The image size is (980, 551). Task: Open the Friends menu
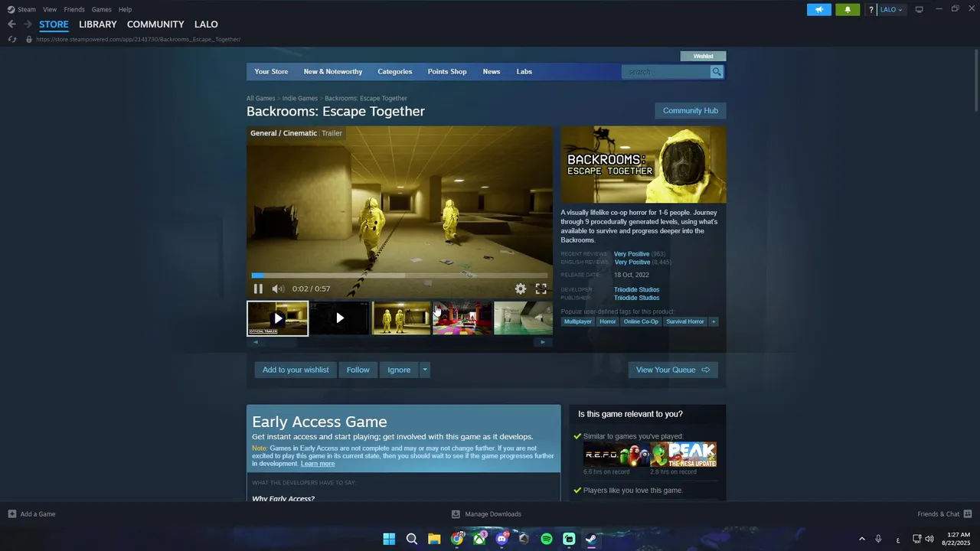coord(74,9)
